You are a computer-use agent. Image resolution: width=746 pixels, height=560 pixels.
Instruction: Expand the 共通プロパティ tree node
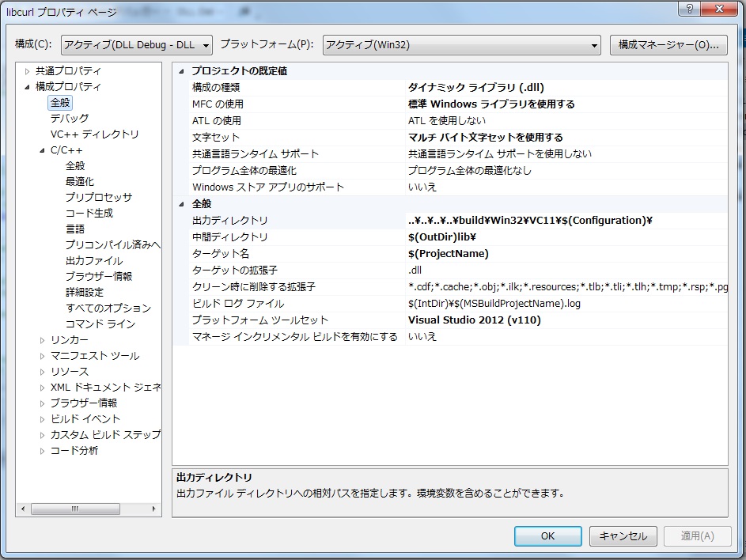point(28,71)
